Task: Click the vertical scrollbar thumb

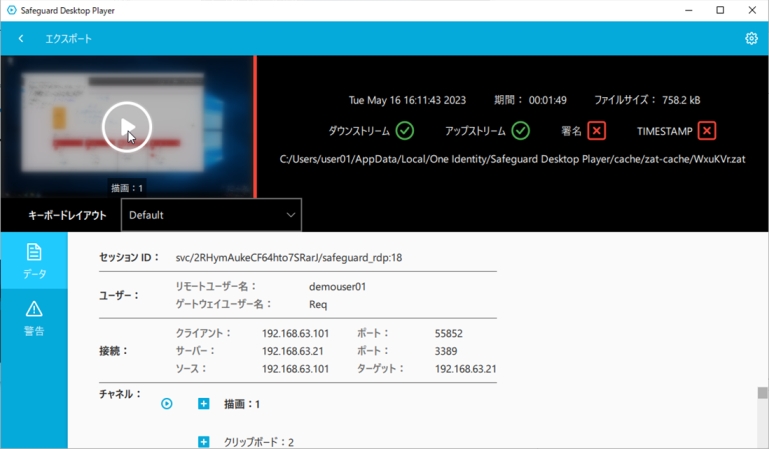Action: [762, 393]
